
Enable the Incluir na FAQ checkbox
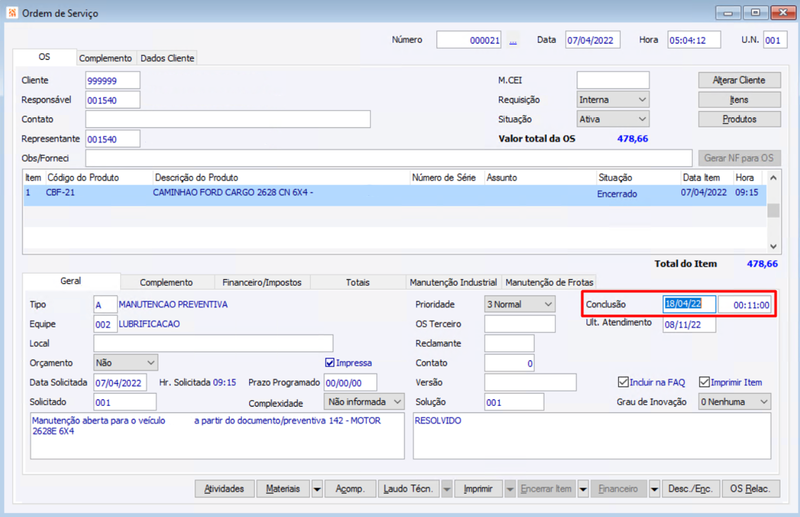click(x=623, y=382)
